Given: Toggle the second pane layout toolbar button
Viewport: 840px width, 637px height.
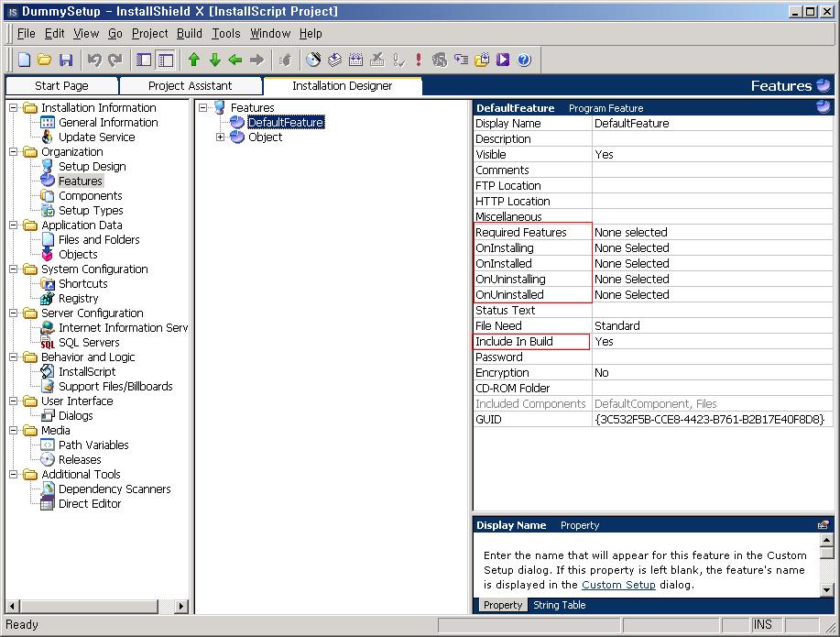Looking at the screenshot, I should pyautogui.click(x=166, y=60).
